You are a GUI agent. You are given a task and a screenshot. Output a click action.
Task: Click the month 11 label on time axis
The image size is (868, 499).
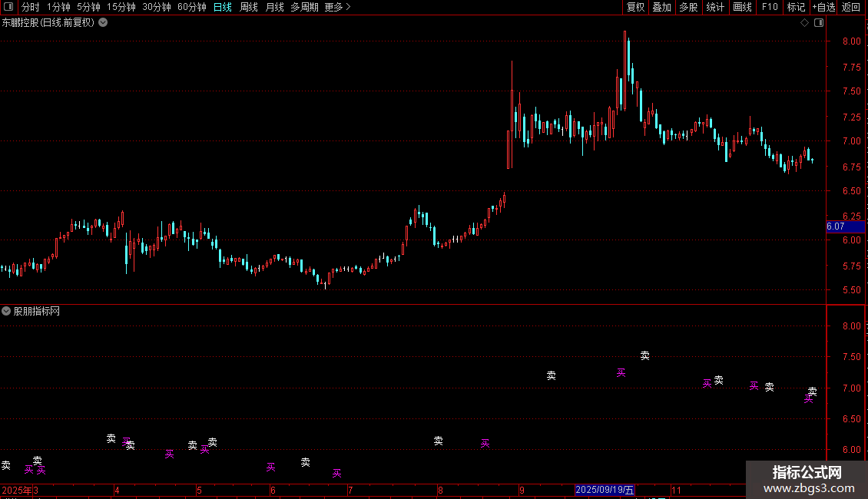pos(676,490)
